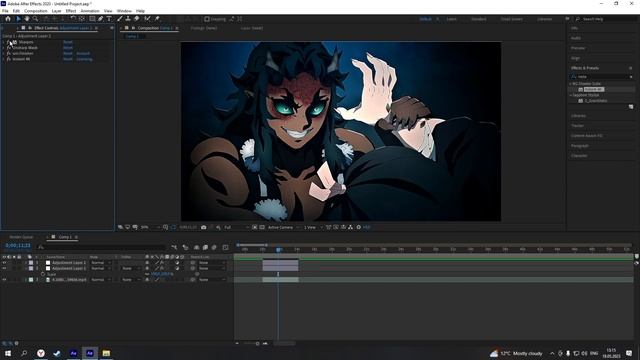Viewport: 640px width, 360px height.
Task: Toggle the stopwatch for the Scale property
Action: (43, 274)
